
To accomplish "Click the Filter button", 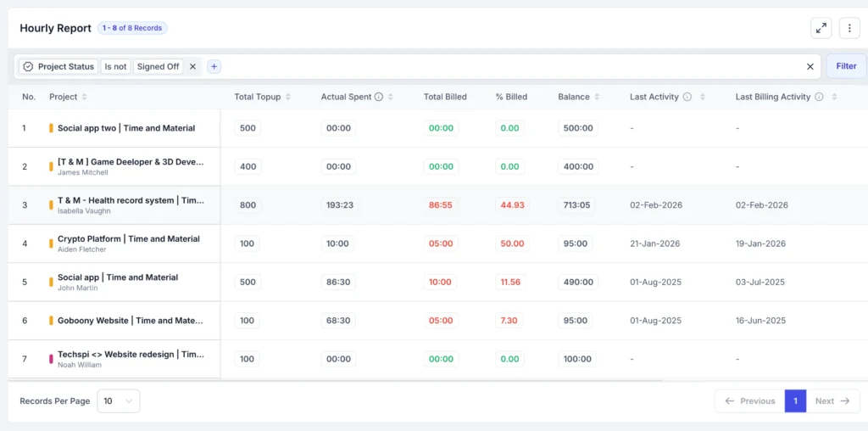I will 846,66.
